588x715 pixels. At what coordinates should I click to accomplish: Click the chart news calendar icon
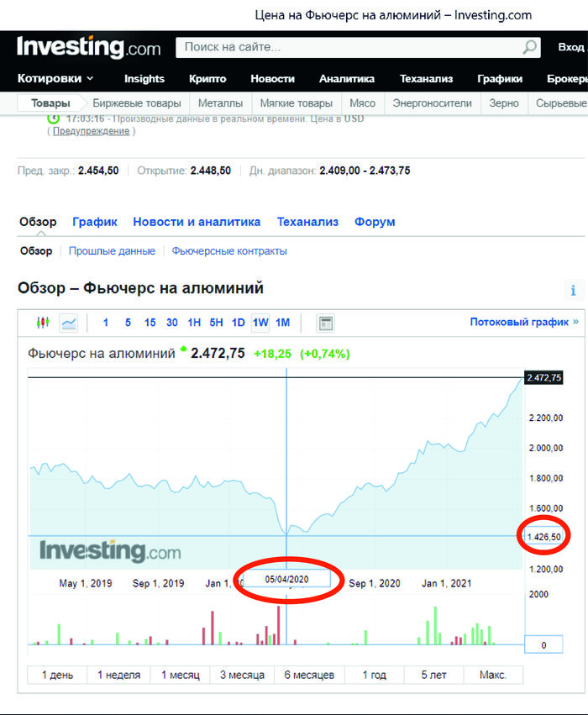pos(325,323)
